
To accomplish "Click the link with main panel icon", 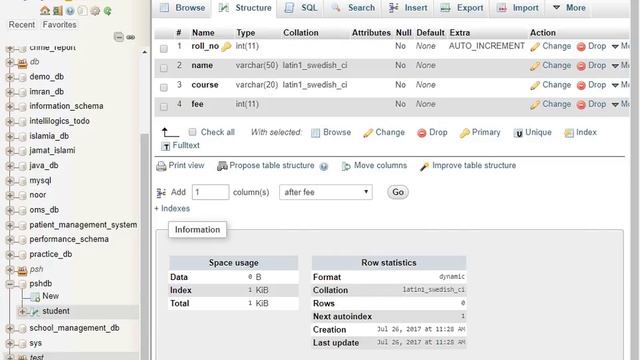I will (131, 37).
